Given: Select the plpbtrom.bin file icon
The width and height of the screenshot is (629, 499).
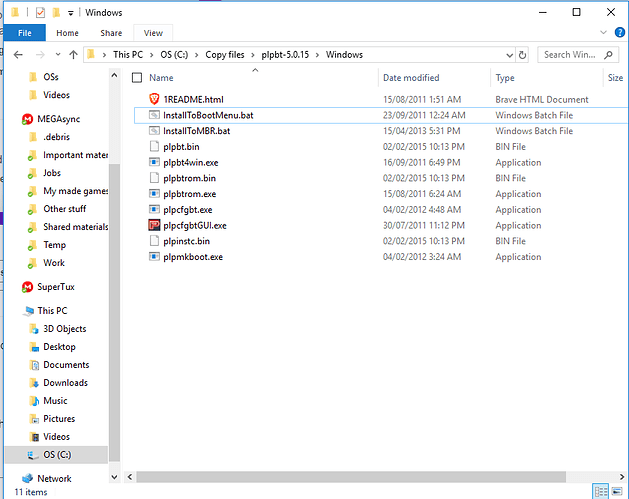Looking at the screenshot, I should tap(154, 178).
